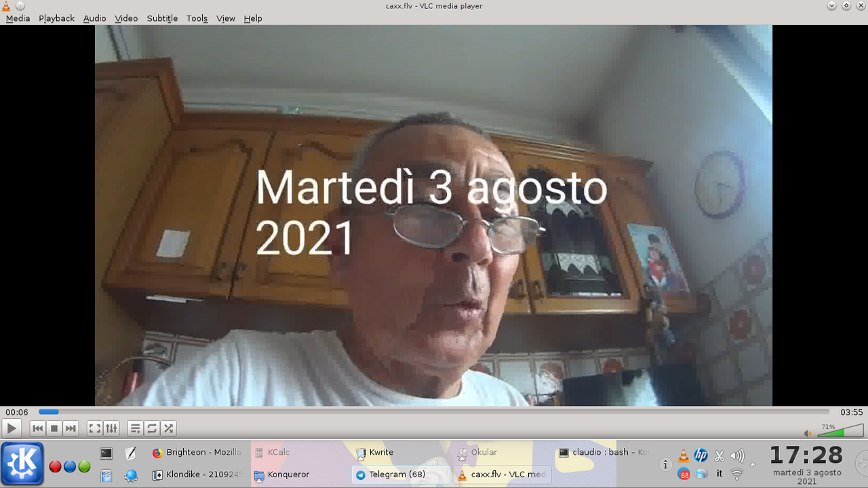
Task: Switch to Brighteon Mozilla taskbar entry
Action: (197, 452)
